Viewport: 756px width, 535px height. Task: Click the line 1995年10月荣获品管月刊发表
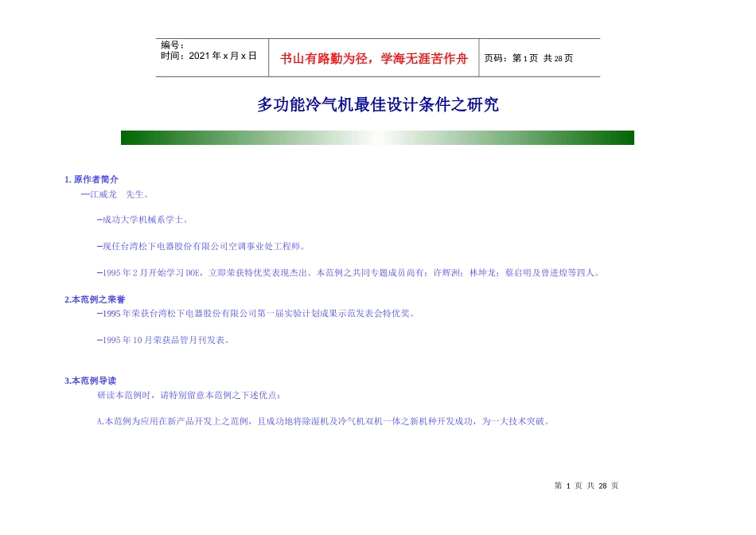pyautogui.click(x=163, y=340)
